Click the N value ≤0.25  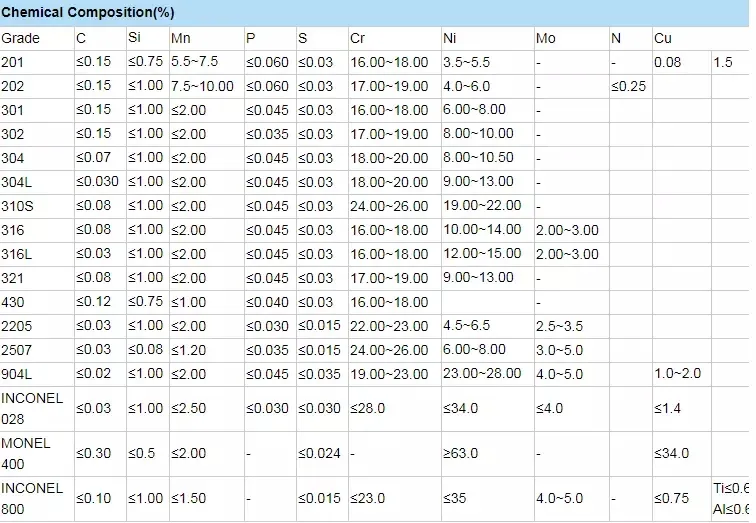point(628,86)
